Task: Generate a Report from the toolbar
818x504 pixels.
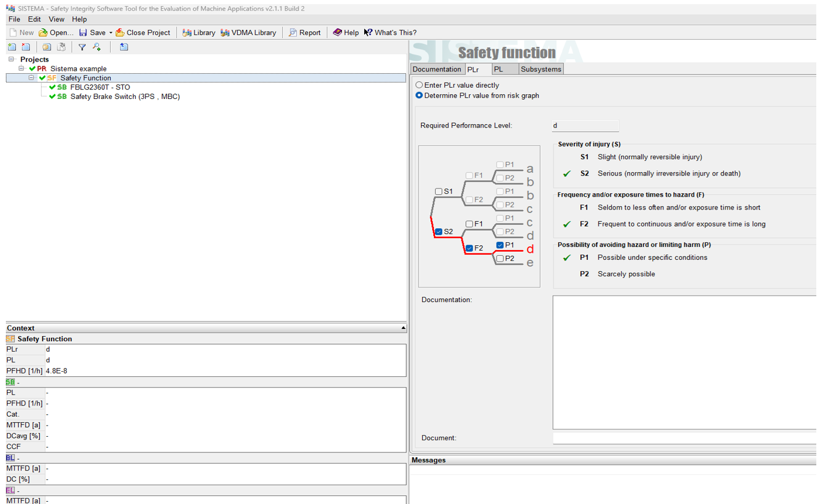Action: pyautogui.click(x=304, y=33)
